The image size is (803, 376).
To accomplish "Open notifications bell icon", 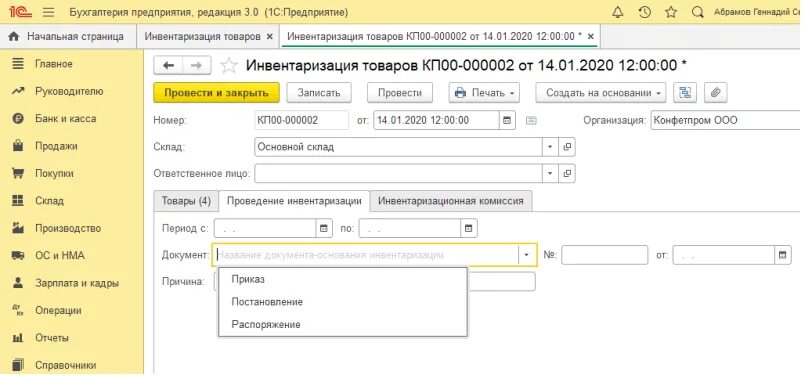I will point(618,12).
